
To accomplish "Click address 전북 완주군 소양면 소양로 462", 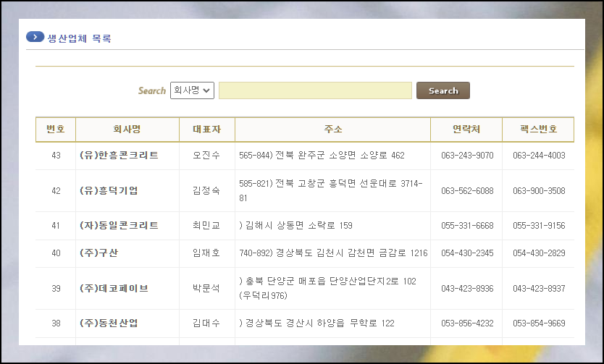I will coord(340,155).
